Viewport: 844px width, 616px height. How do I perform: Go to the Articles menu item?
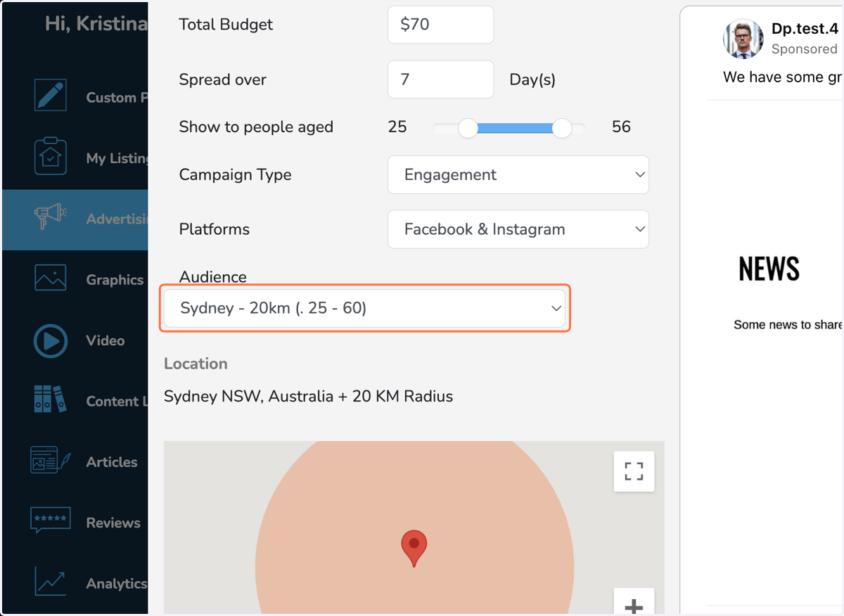pyautogui.click(x=112, y=462)
